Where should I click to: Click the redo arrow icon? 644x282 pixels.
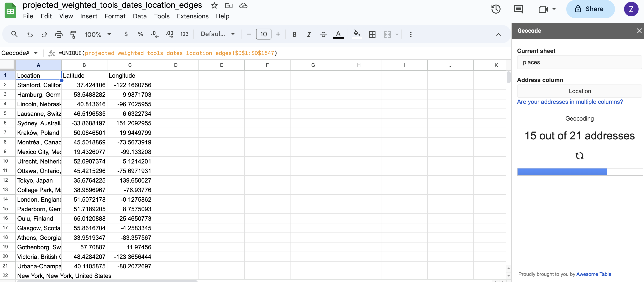[x=44, y=34]
